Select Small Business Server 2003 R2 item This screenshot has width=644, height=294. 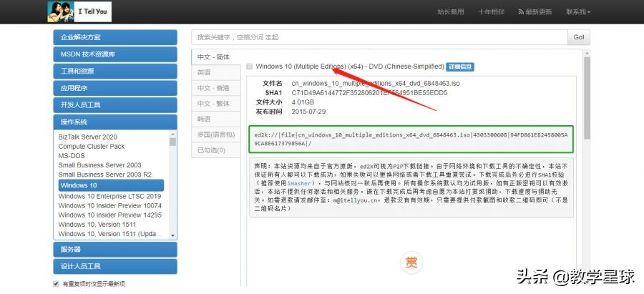[104, 175]
